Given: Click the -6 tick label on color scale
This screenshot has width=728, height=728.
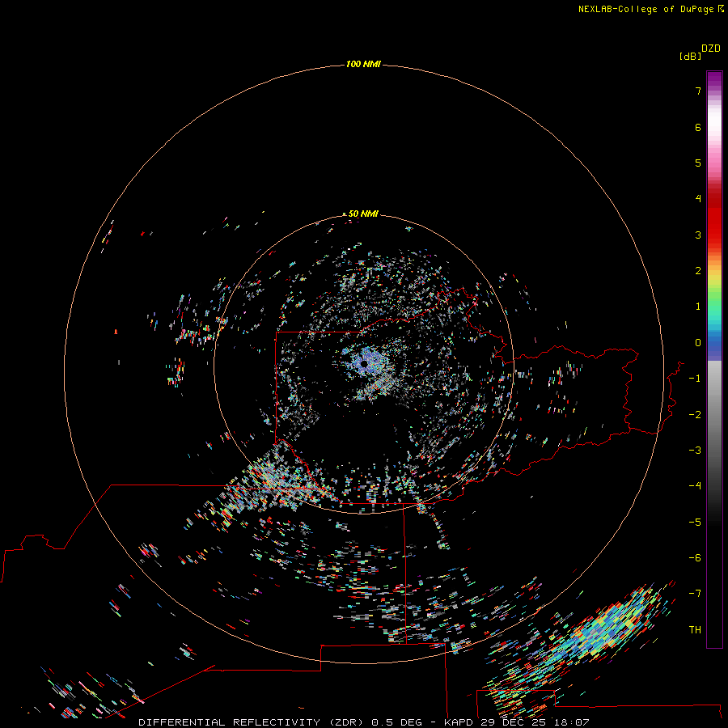Looking at the screenshot, I should pyautogui.click(x=695, y=558).
